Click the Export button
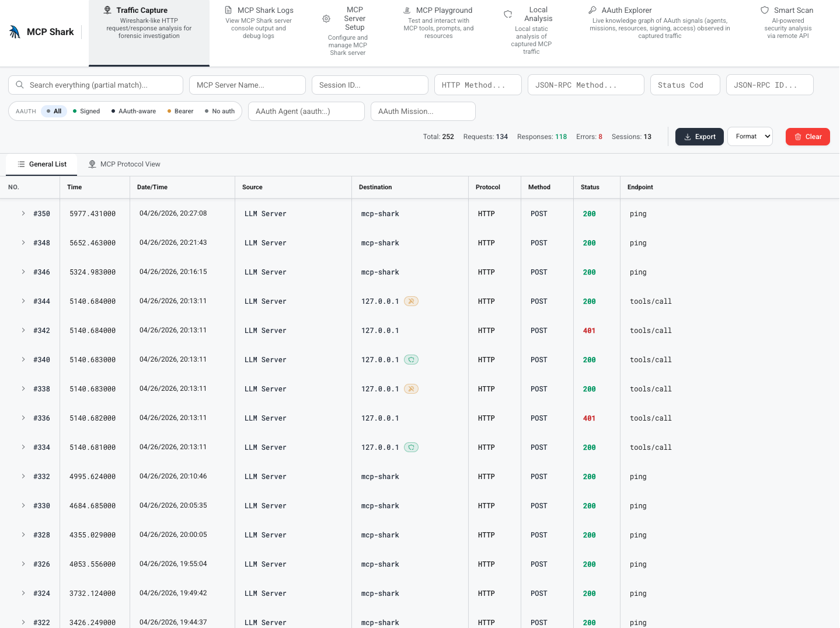 [699, 137]
